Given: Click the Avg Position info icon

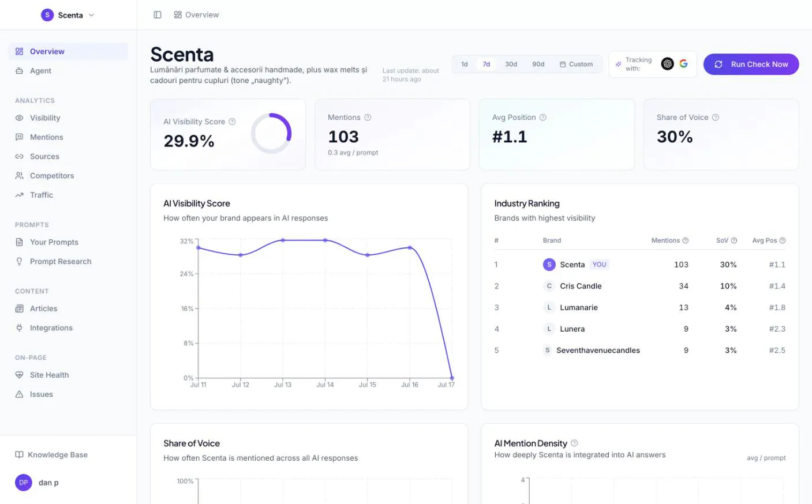Looking at the screenshot, I should tap(542, 117).
